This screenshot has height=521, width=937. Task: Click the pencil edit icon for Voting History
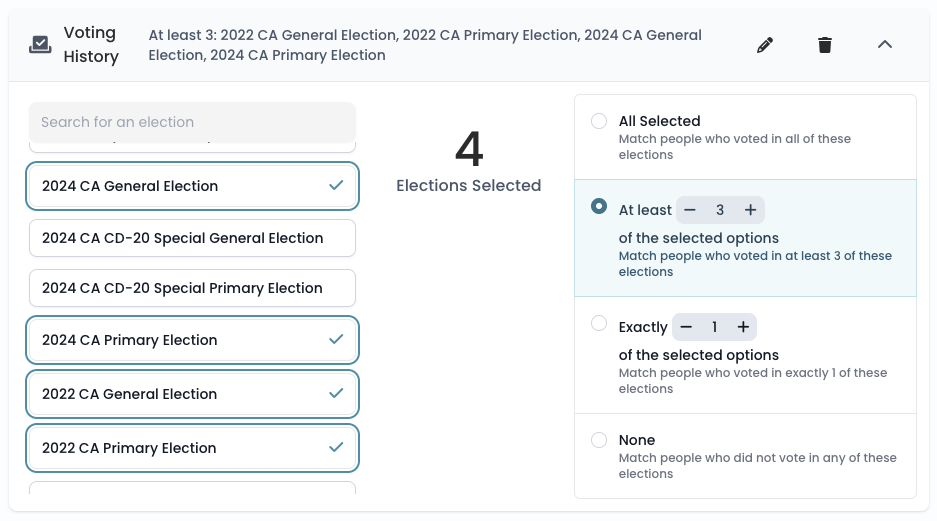pyautogui.click(x=765, y=45)
